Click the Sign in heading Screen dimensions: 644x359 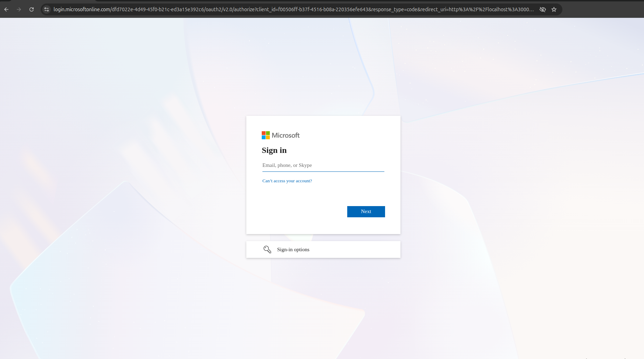pos(274,150)
